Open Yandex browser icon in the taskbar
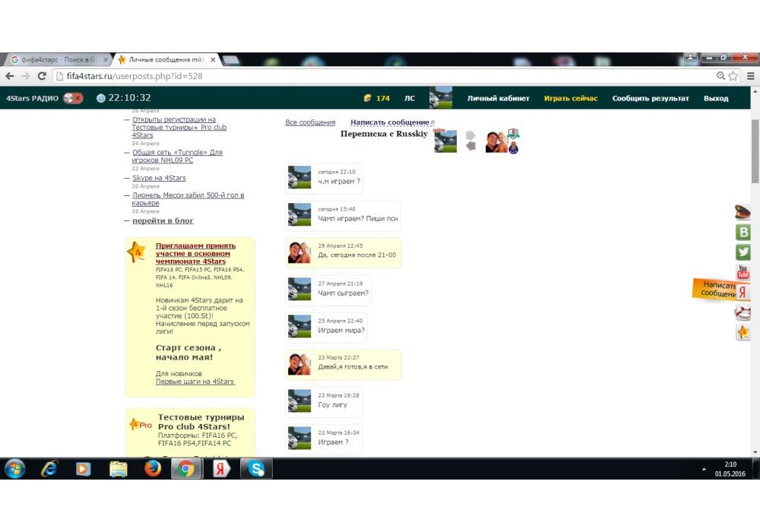This screenshot has height=532, width=760. (221, 468)
